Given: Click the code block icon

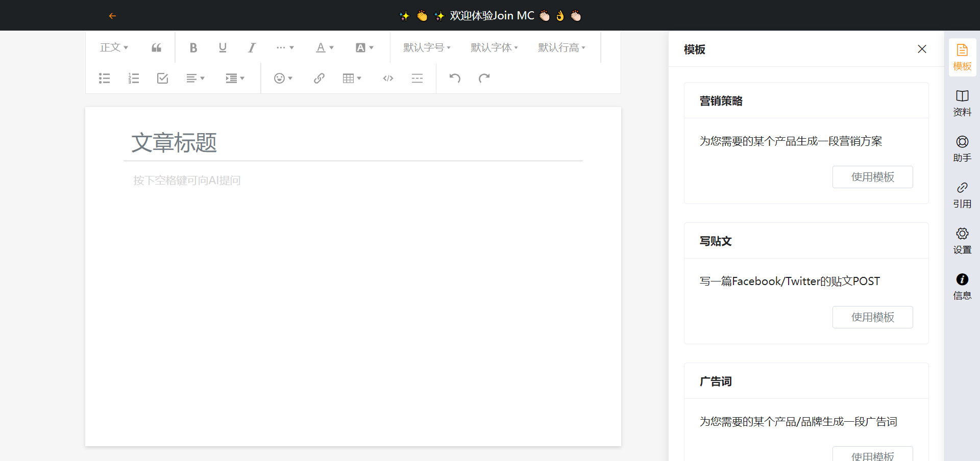Looking at the screenshot, I should click(x=388, y=79).
